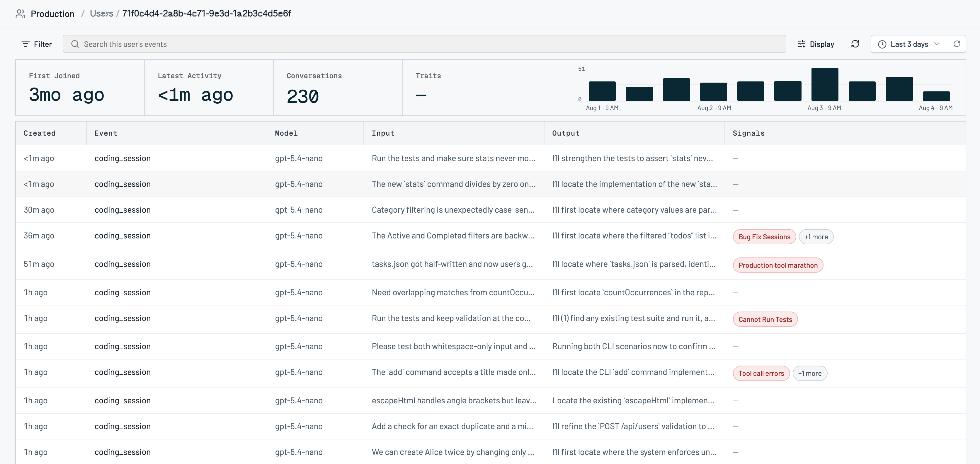Image resolution: width=980 pixels, height=464 pixels.
Task: Open the Display settings button
Action: [816, 44]
